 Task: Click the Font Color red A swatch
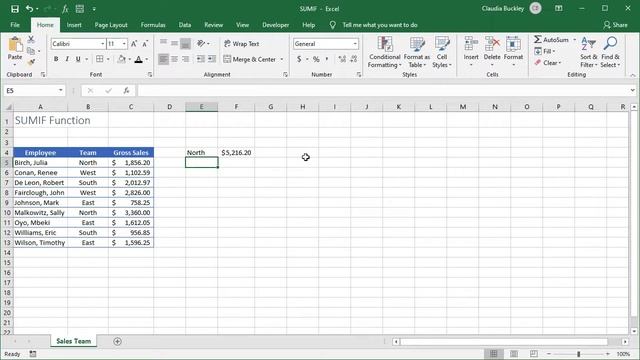tap(139, 60)
